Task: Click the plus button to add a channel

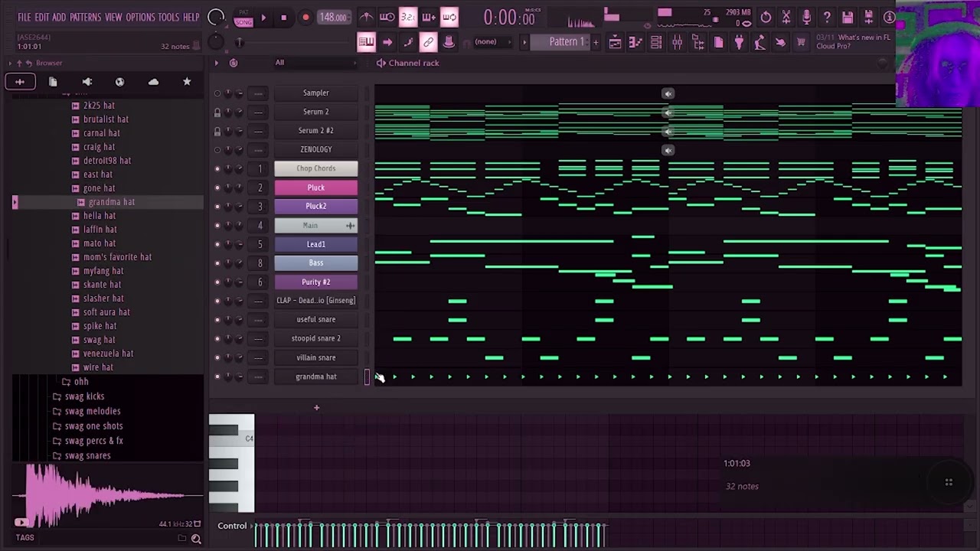Action: tap(316, 408)
